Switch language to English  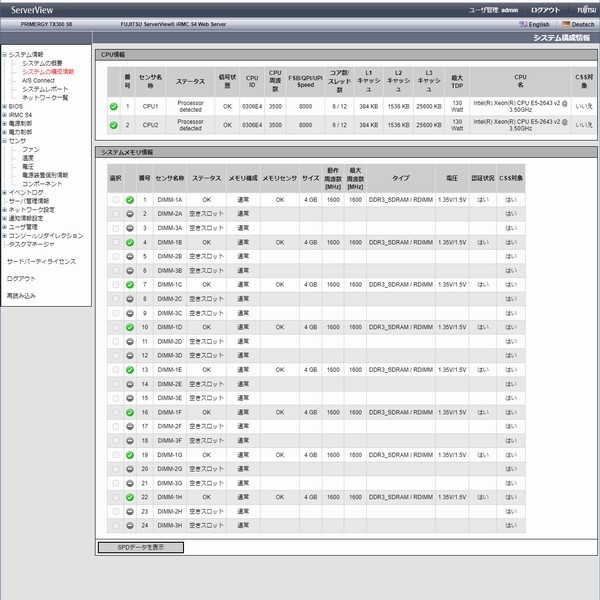click(539, 24)
